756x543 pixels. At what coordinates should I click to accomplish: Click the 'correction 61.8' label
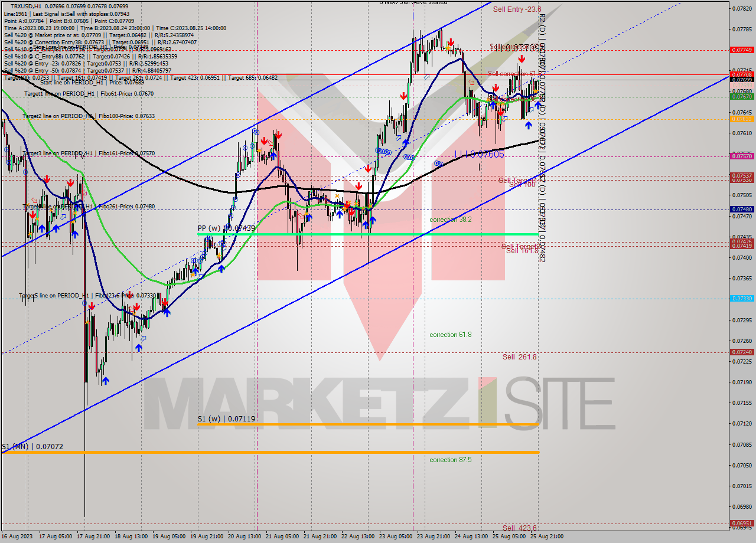451,335
